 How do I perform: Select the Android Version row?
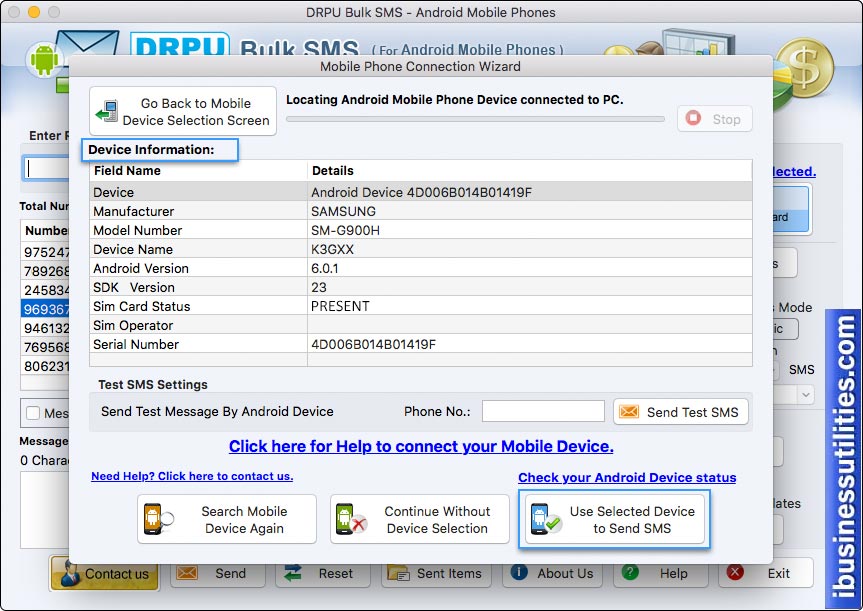tap(420, 268)
